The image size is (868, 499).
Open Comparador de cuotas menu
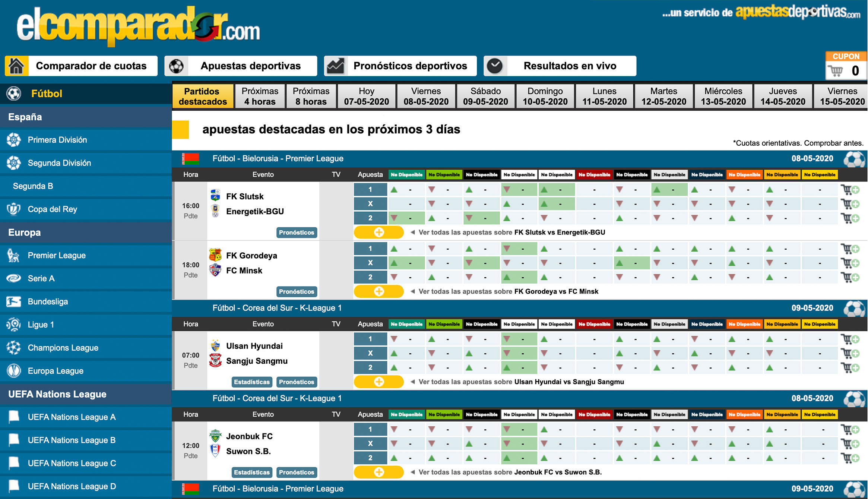[x=81, y=66]
